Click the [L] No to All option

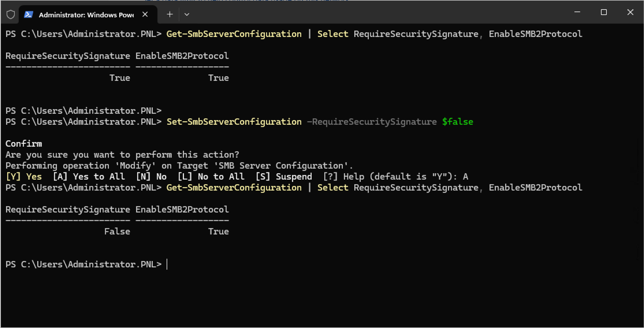click(211, 177)
